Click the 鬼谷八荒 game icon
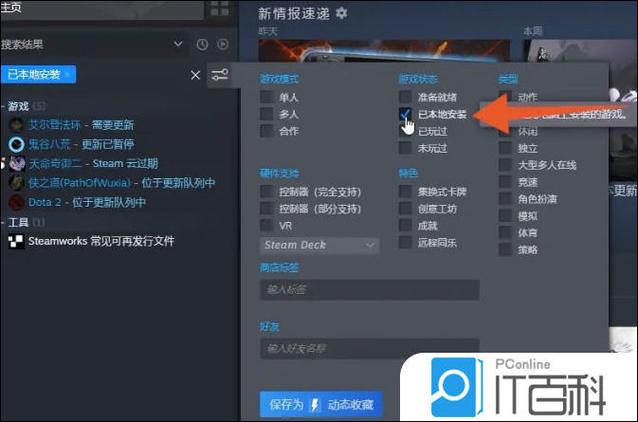638x422 pixels. [16, 144]
